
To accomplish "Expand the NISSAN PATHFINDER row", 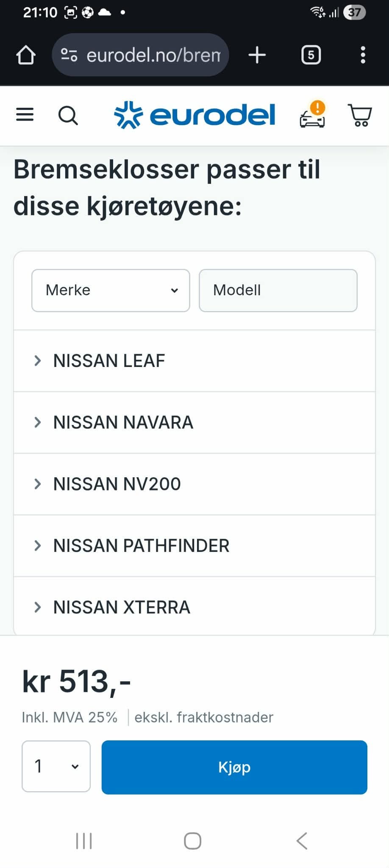I will 194,546.
